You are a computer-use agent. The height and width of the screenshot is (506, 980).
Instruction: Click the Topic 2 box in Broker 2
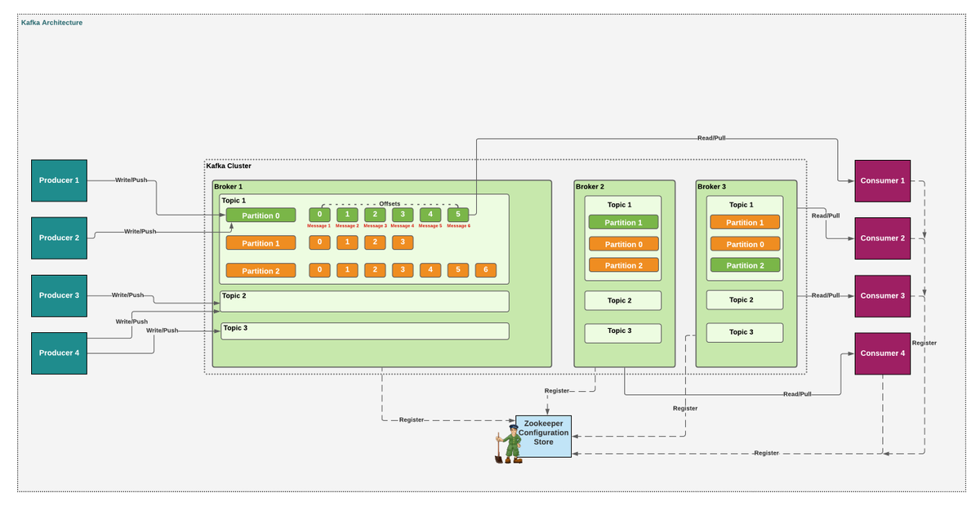point(623,300)
